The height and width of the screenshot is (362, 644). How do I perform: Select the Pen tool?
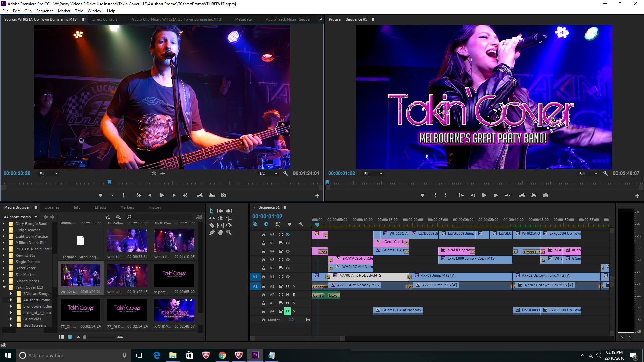click(212, 232)
